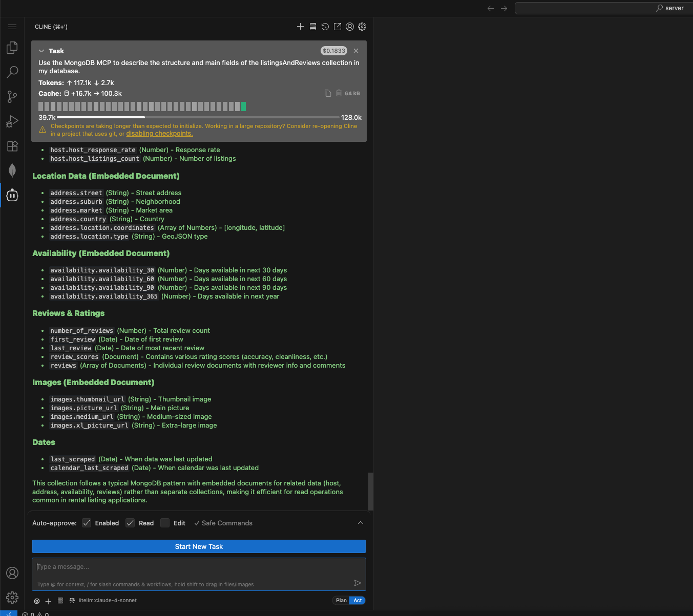Follow the disabling checkpoints link
This screenshot has height=616, width=693.
coord(159,134)
